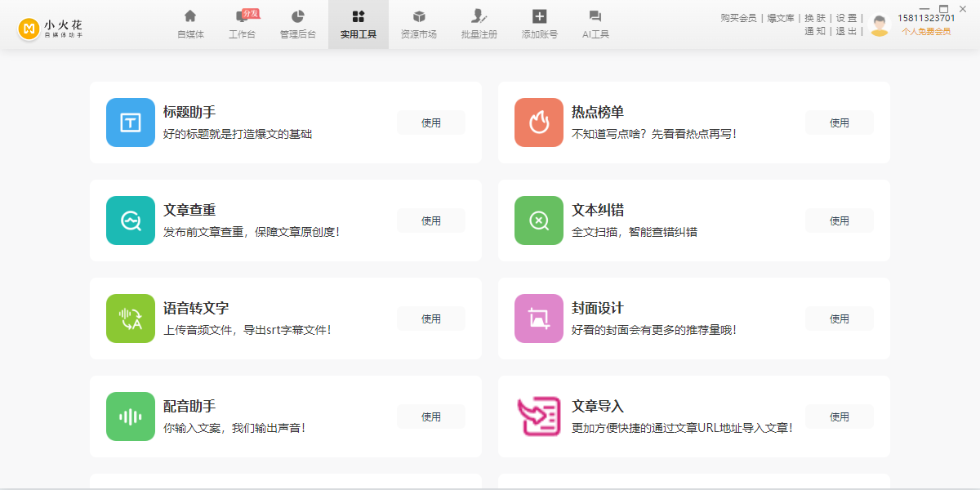Click the 语音转文字 icon
The image size is (980, 490).
tap(131, 318)
